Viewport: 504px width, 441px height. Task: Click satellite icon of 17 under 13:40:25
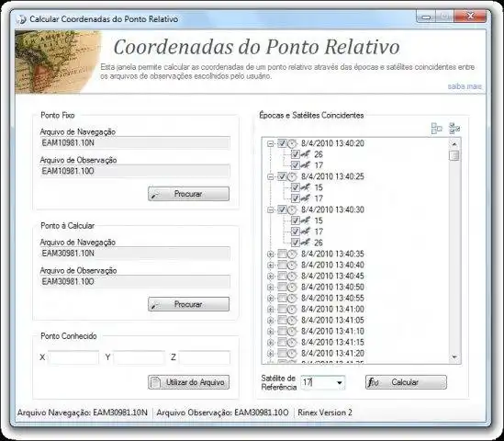(x=306, y=198)
